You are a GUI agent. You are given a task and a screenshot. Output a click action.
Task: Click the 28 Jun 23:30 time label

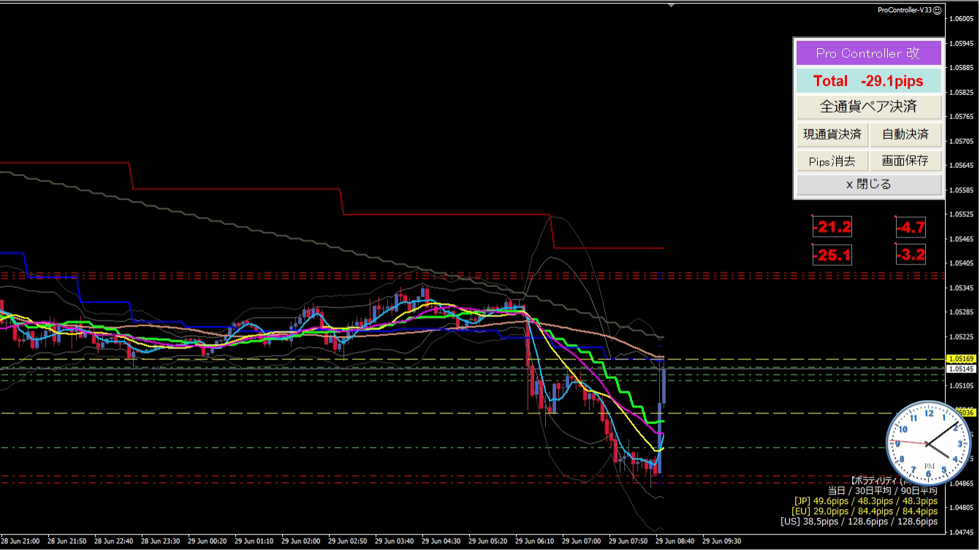162,542
